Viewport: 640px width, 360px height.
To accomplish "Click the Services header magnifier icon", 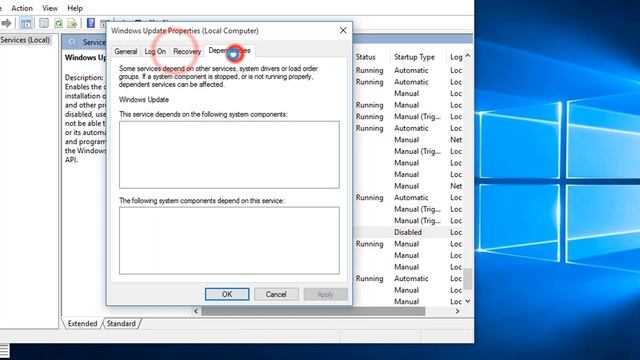I will point(72,42).
